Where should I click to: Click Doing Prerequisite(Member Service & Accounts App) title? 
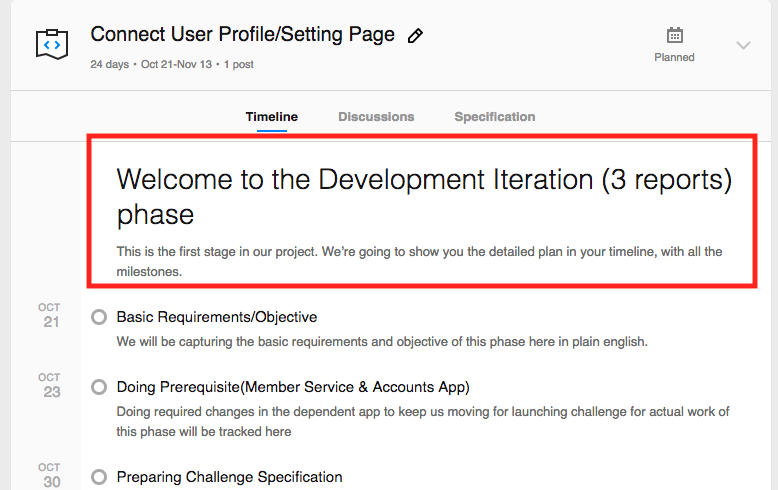[293, 387]
